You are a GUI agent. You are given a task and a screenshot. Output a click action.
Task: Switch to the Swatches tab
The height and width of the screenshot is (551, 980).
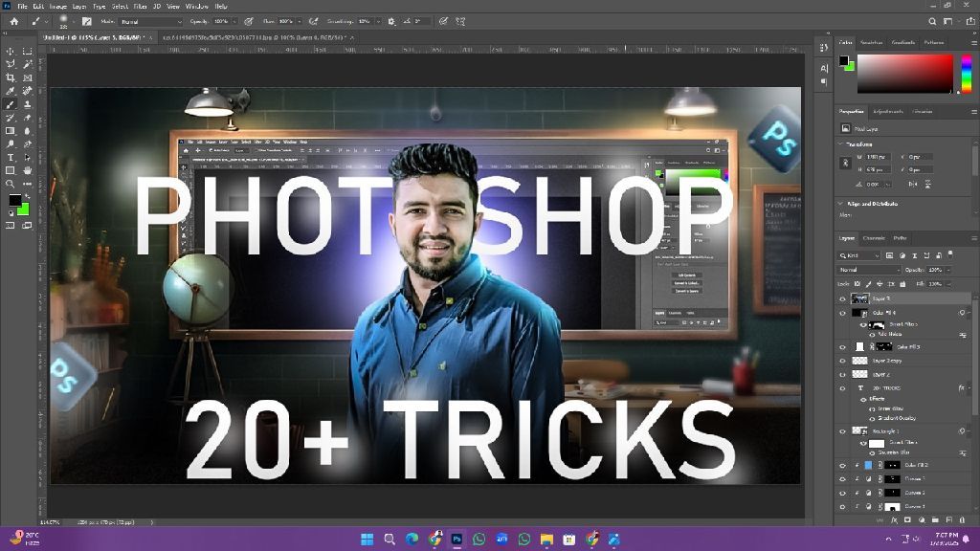pos(871,42)
